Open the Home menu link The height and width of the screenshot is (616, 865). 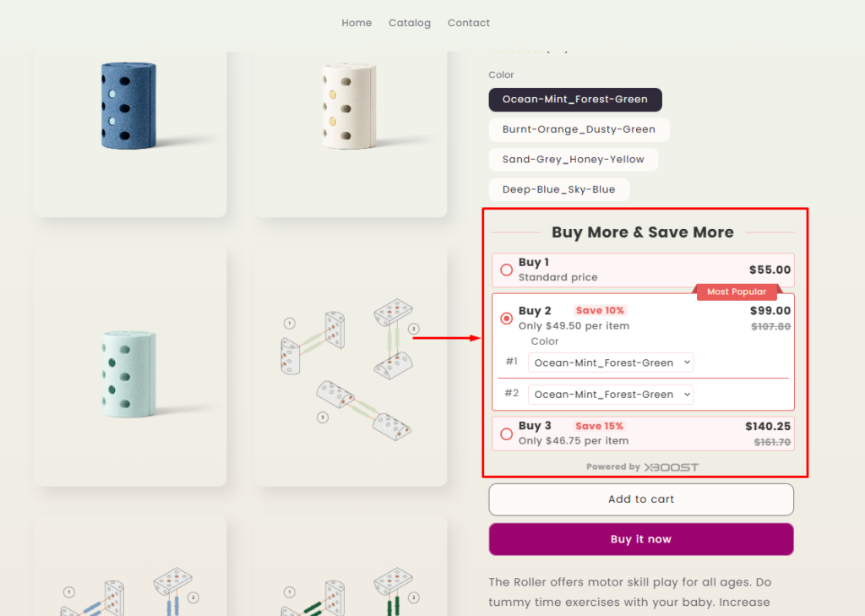click(356, 23)
